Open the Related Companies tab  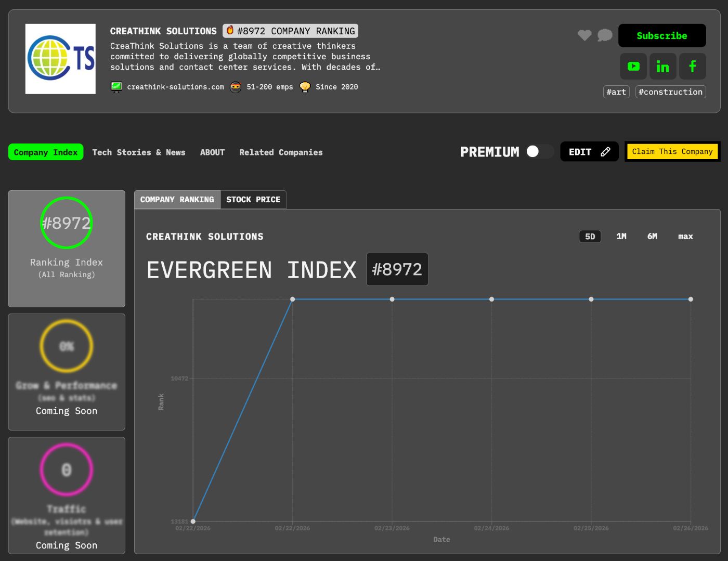point(281,152)
